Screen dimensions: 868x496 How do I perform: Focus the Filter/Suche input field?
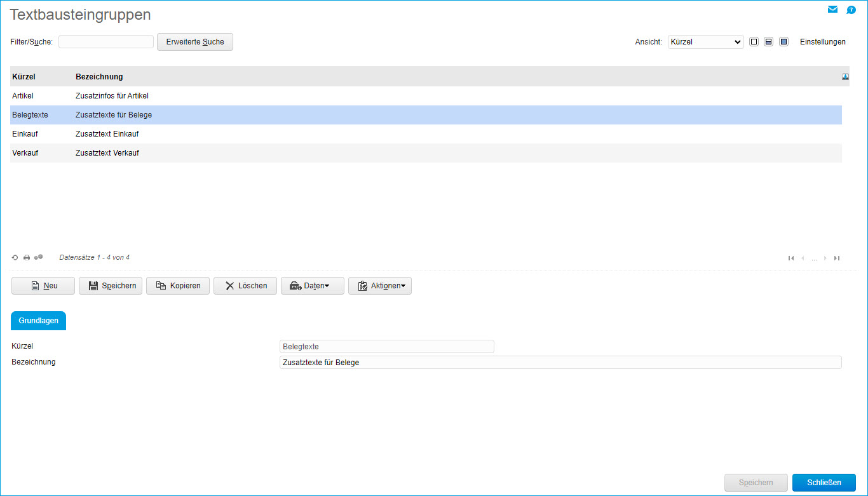[106, 42]
